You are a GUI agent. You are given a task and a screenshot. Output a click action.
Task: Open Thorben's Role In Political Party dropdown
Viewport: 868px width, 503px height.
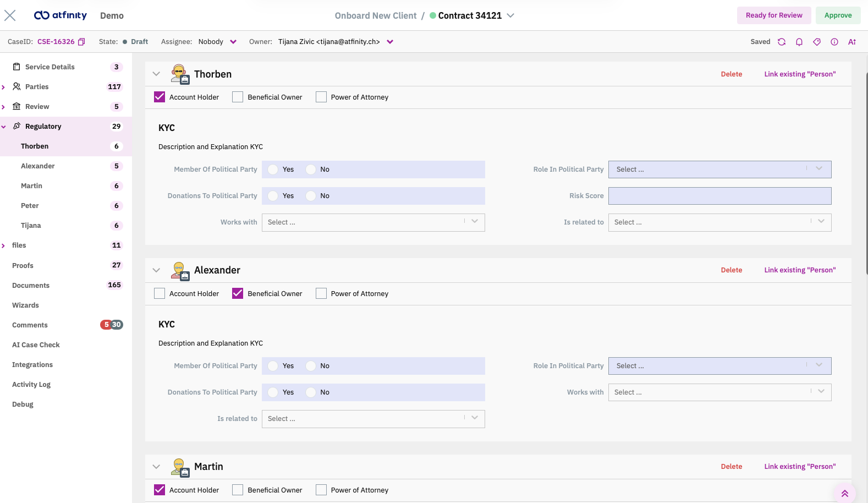(719, 170)
